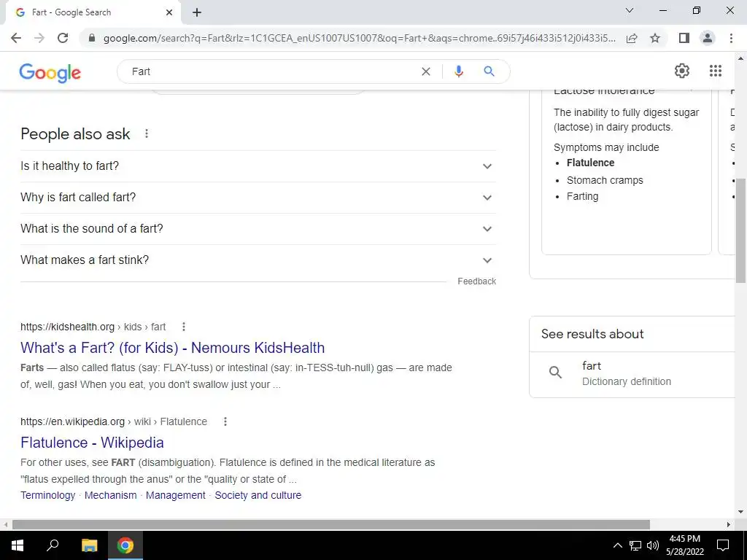Close the Fart - Google Search tab
Viewport: 747px width, 560px height.
(x=169, y=13)
